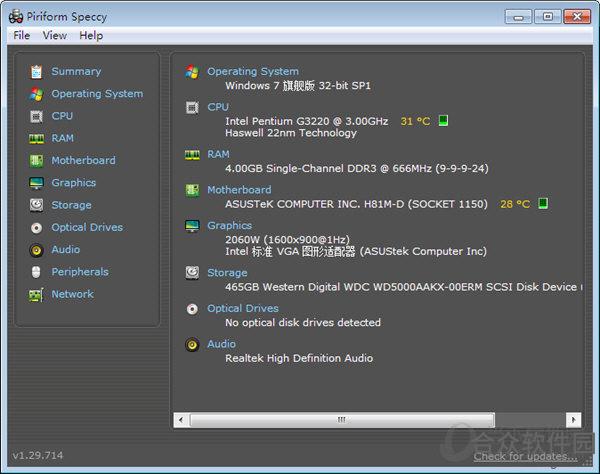Open the File menu

pyautogui.click(x=21, y=36)
